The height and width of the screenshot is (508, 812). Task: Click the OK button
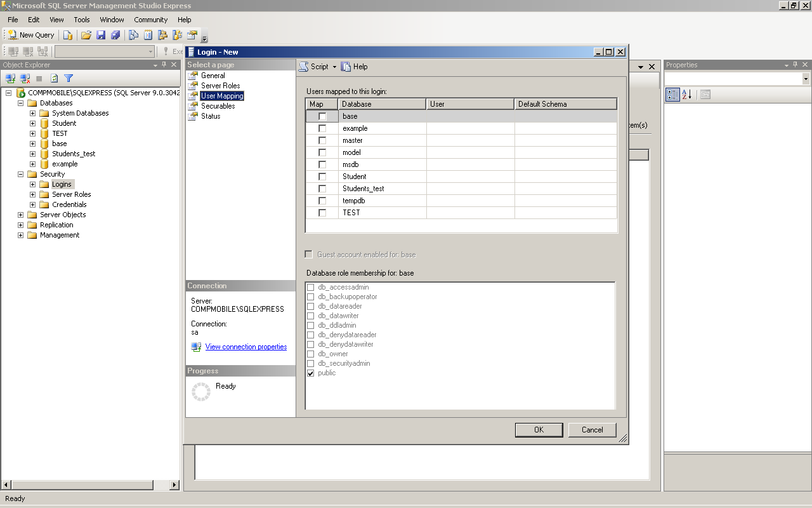tap(539, 430)
